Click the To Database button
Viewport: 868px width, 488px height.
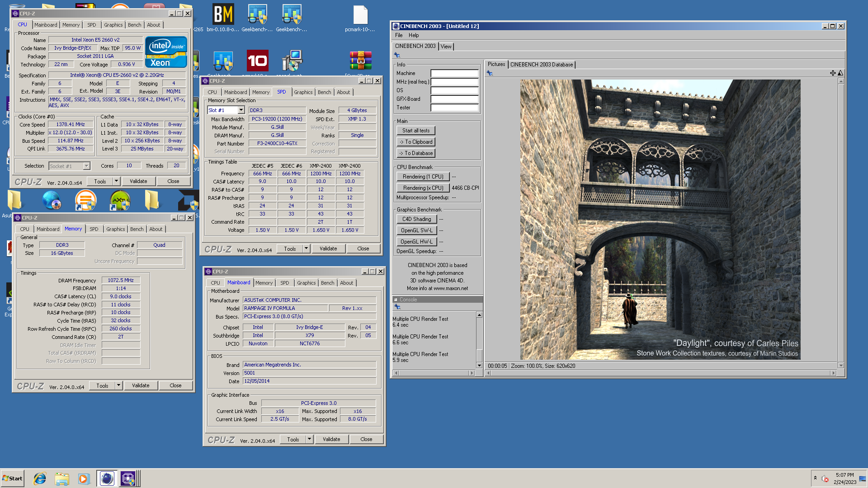[416, 153]
